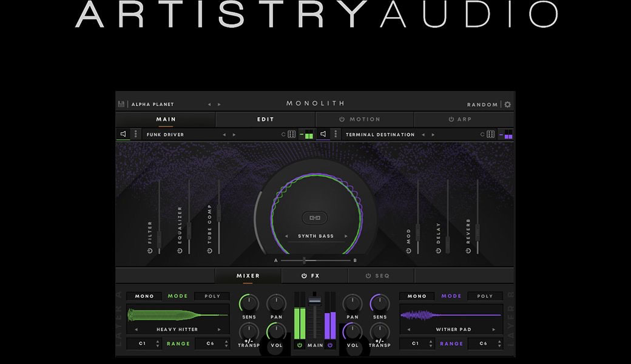The width and height of the screenshot is (631, 364).
Task: Click Terminal Destination small reload circle icon
Action: 482,135
